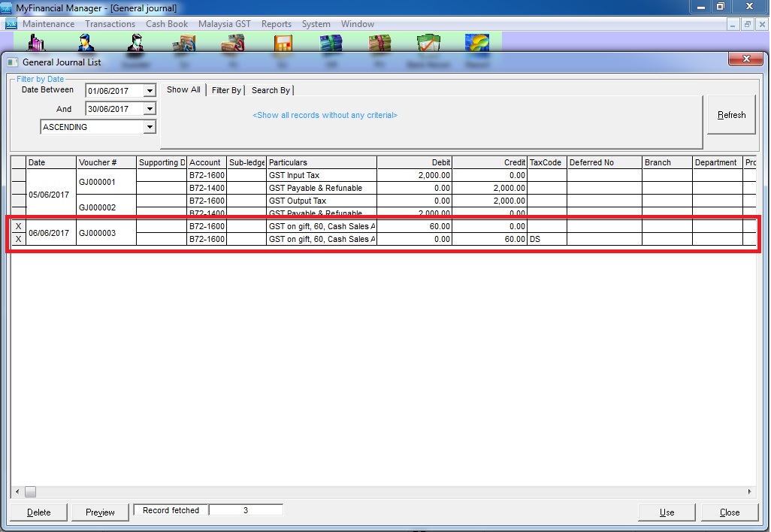771x532 pixels.
Task: Click the Preview button
Action: coord(100,512)
